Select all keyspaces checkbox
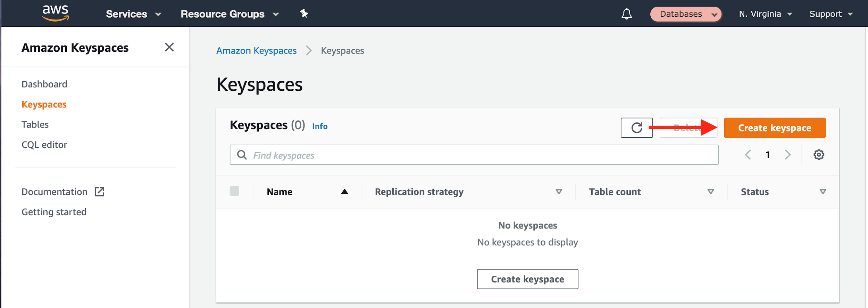This screenshot has height=308, width=868. pyautogui.click(x=234, y=191)
